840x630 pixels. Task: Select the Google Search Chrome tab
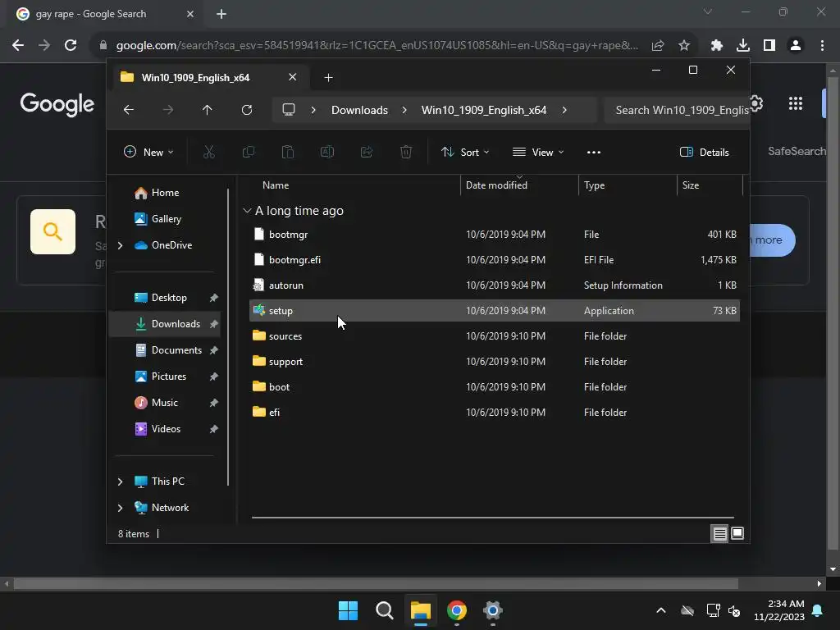pyautogui.click(x=105, y=14)
